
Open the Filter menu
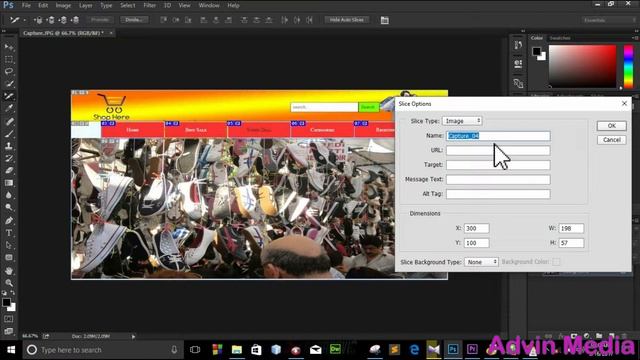coord(149,5)
